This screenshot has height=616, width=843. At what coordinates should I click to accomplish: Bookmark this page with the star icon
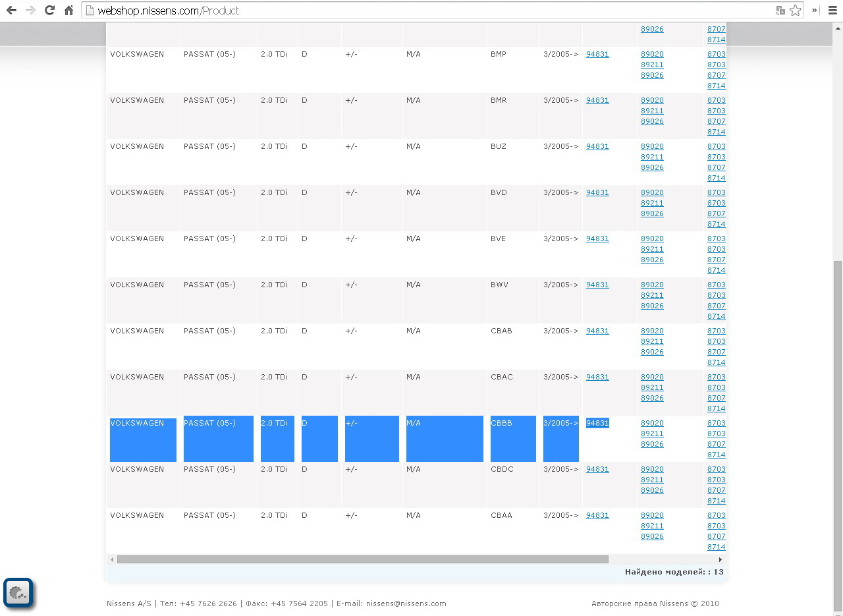click(x=796, y=11)
